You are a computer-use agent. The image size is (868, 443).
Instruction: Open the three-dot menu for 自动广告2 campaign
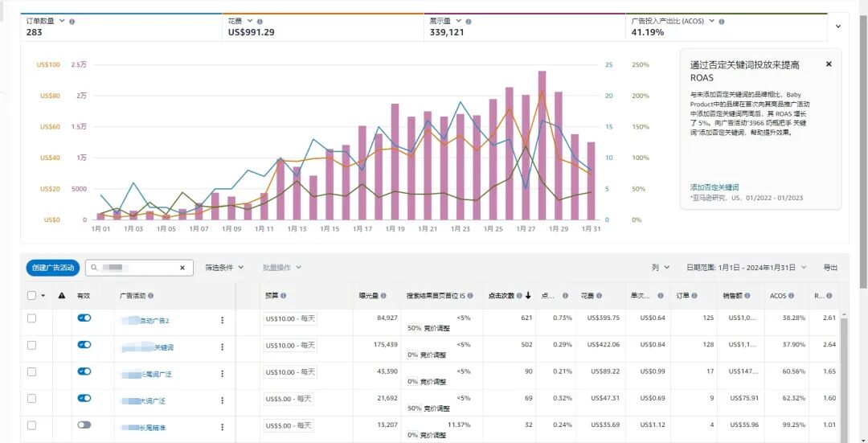tap(222, 320)
